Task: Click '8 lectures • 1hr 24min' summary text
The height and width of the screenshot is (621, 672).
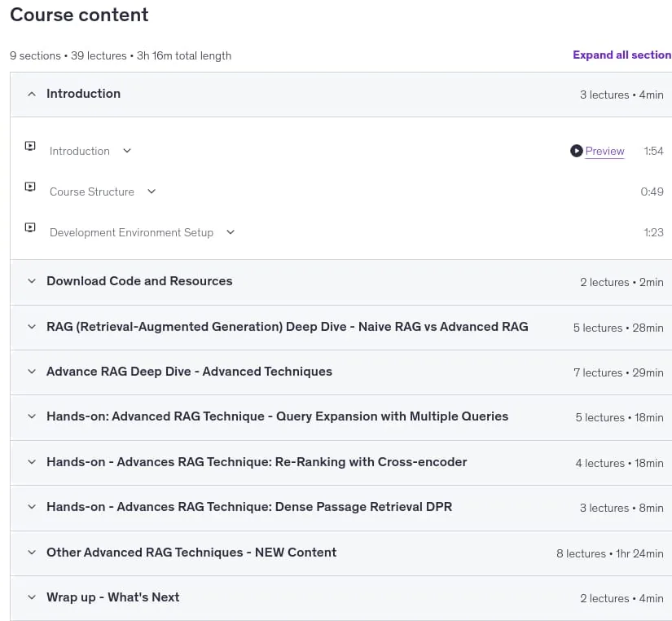Action: click(x=610, y=553)
